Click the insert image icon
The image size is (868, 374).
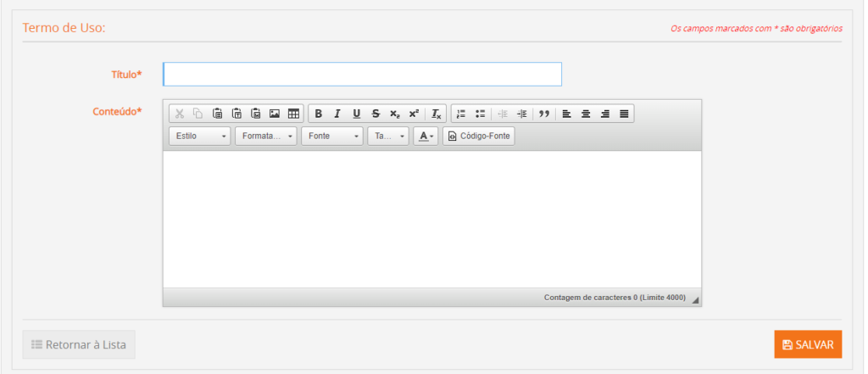click(275, 114)
